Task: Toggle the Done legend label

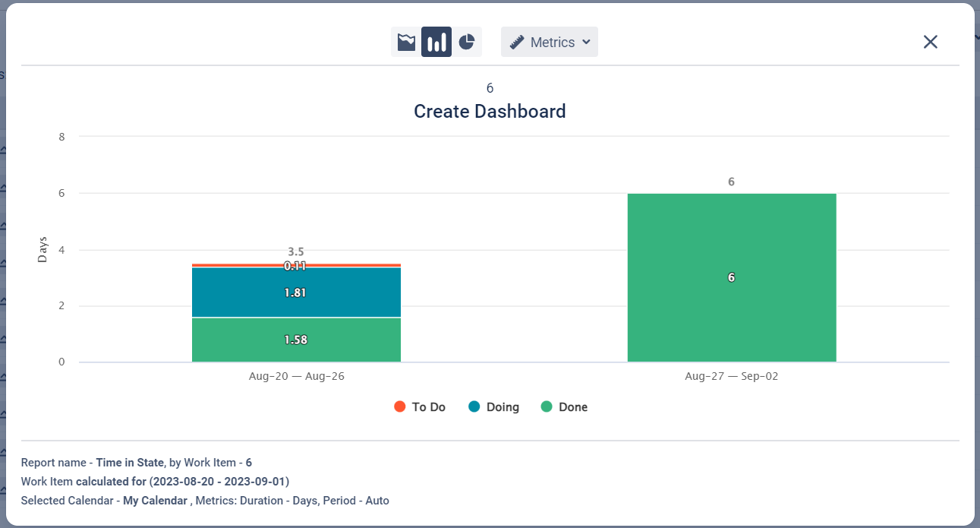Action: [x=572, y=407]
